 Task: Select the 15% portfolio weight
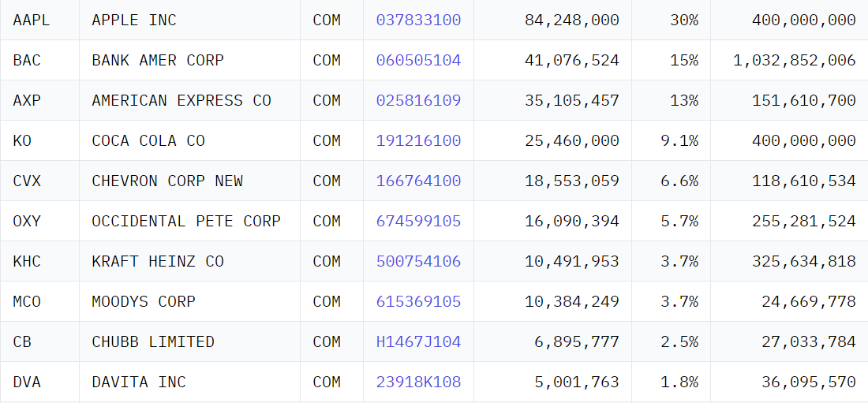click(684, 60)
